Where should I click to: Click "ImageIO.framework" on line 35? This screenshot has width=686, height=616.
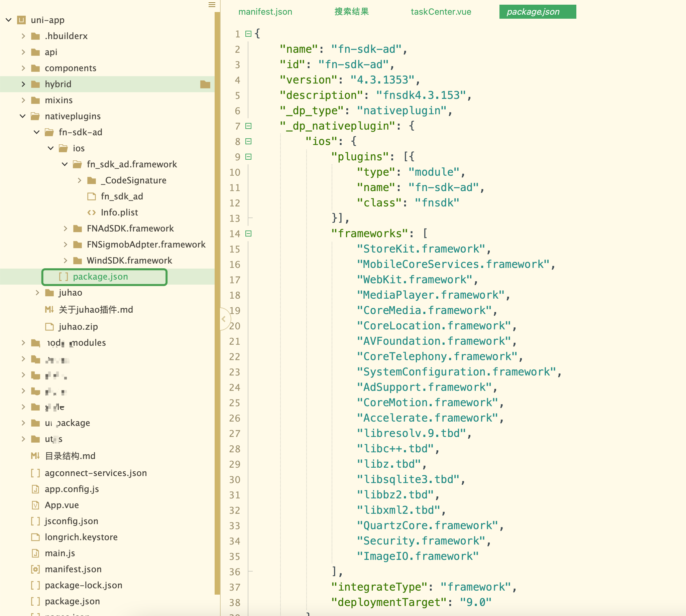(418, 557)
